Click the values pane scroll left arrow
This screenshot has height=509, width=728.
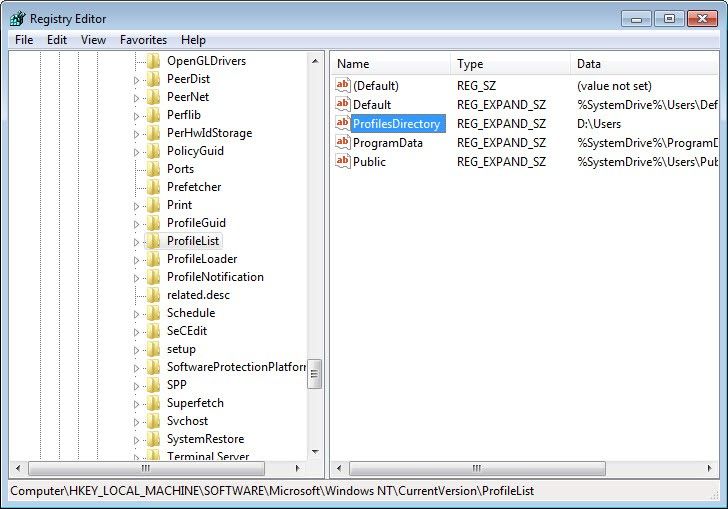[x=339, y=468]
